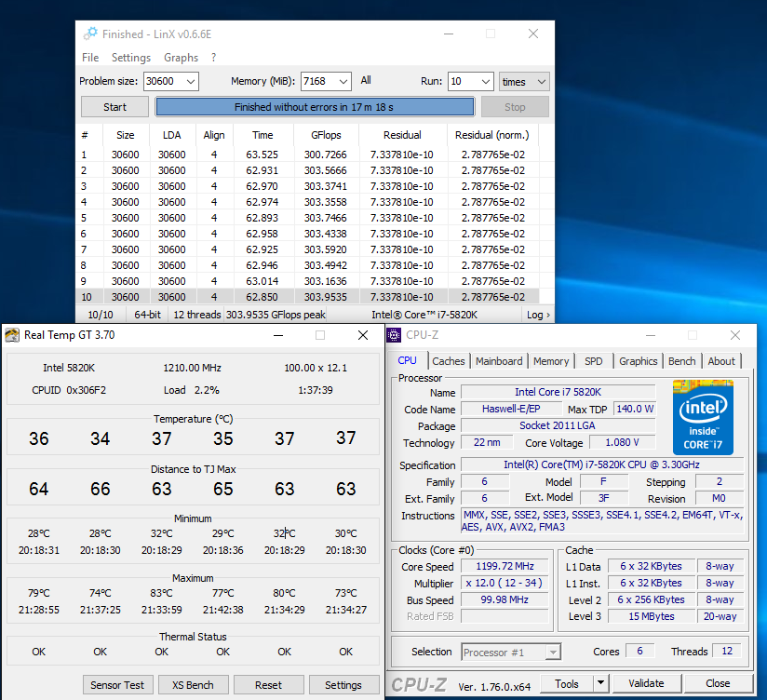Open the Settings menu in LinX
767x700 pixels.
pyautogui.click(x=131, y=58)
